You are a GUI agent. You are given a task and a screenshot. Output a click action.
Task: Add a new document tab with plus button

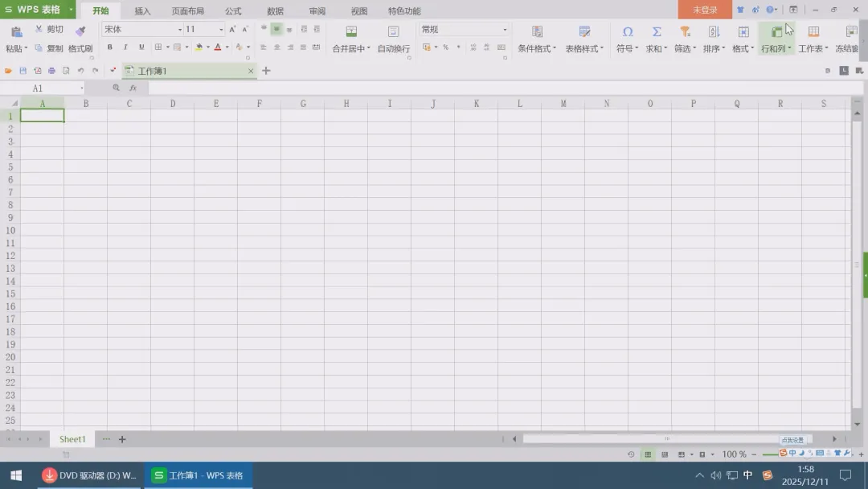[x=266, y=70]
